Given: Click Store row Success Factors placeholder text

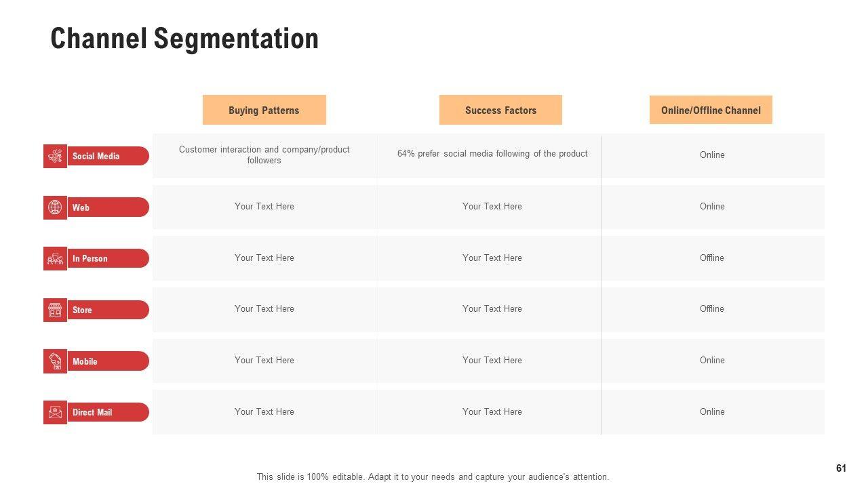Looking at the screenshot, I should [x=492, y=309].
